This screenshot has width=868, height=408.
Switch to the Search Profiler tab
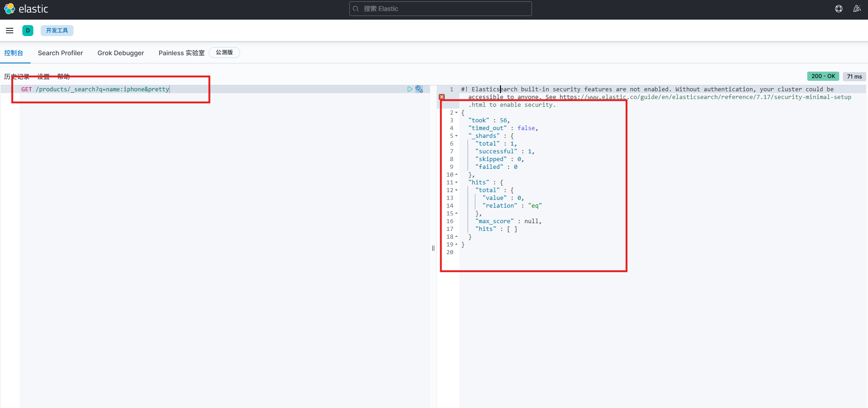coord(60,53)
